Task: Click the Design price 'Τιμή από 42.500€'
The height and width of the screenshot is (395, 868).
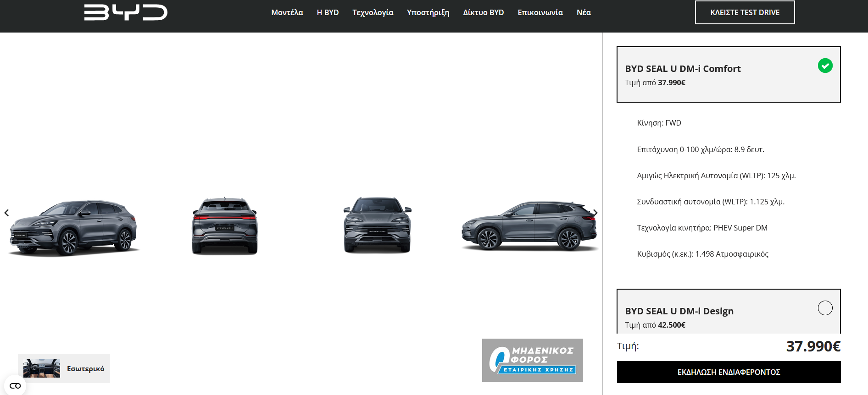Action: tap(655, 325)
